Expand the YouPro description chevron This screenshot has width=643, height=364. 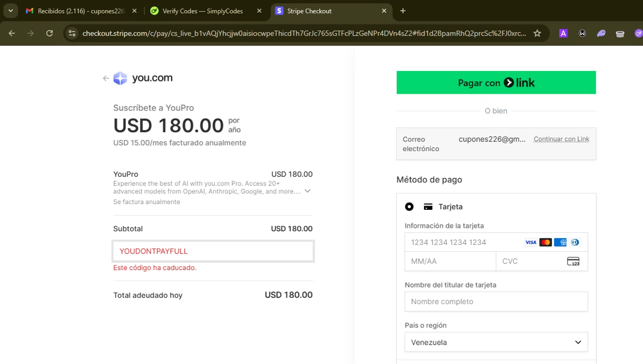point(307,191)
